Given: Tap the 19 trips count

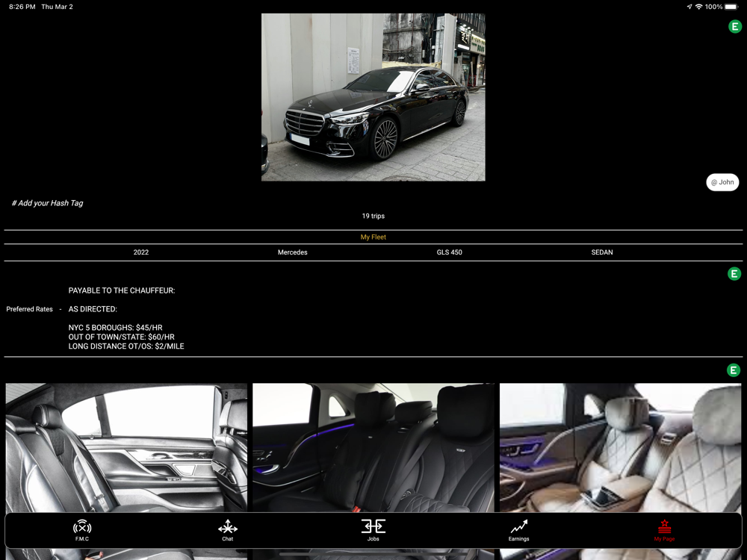Looking at the screenshot, I should (x=373, y=217).
